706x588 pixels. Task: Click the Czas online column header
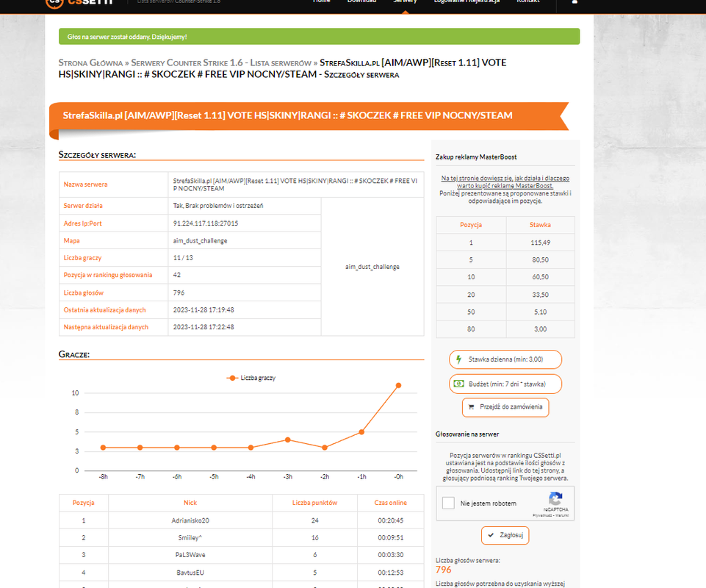[390, 503]
